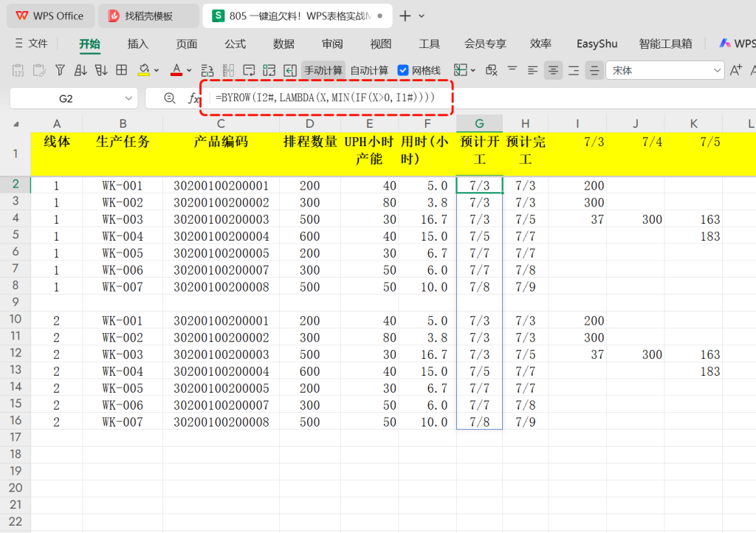The width and height of the screenshot is (756, 533).
Task: Click the sort ascending icon
Action: coord(80,70)
